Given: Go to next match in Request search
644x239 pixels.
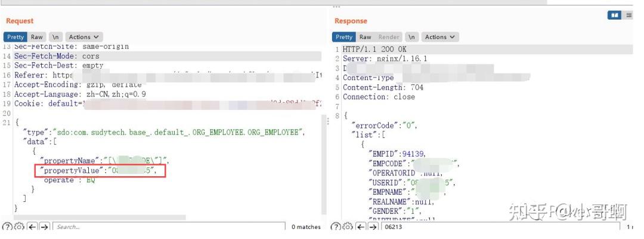Looking at the screenshot, I should pyautogui.click(x=44, y=227).
